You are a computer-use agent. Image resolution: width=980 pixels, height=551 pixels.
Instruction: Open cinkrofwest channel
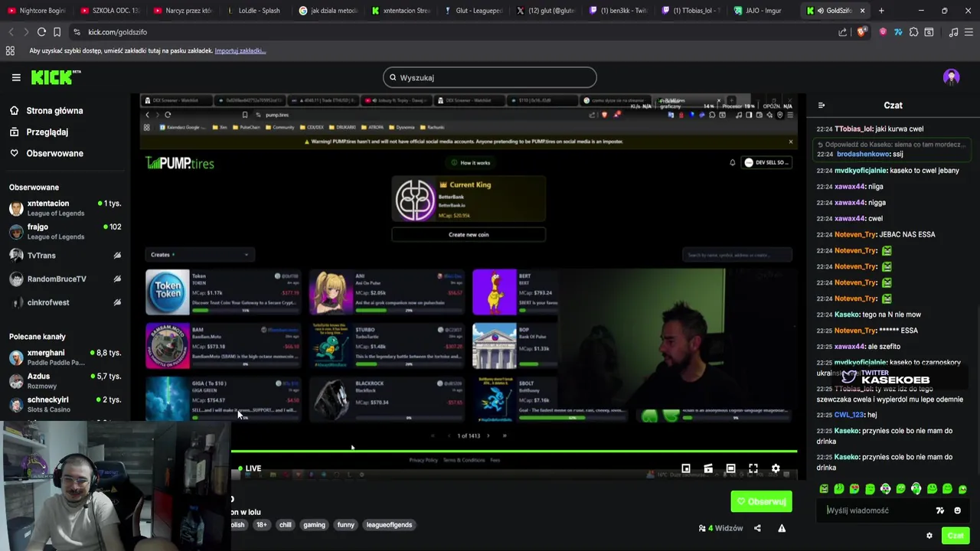pos(65,302)
